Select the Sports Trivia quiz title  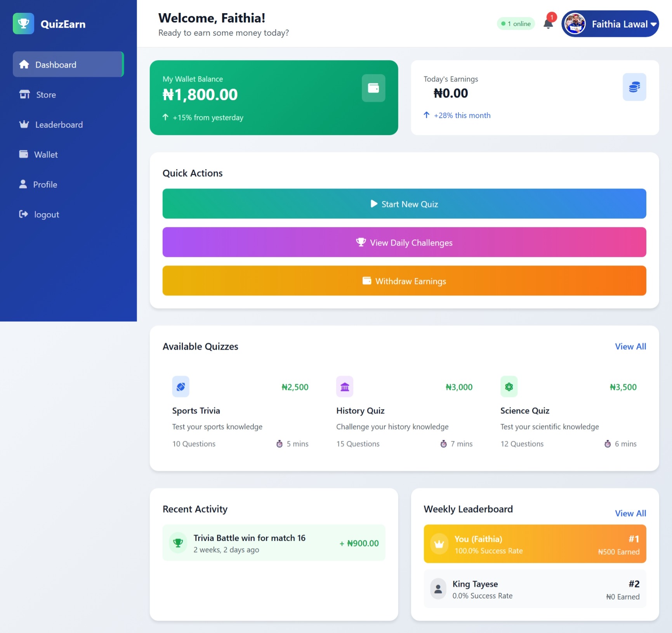click(x=196, y=411)
